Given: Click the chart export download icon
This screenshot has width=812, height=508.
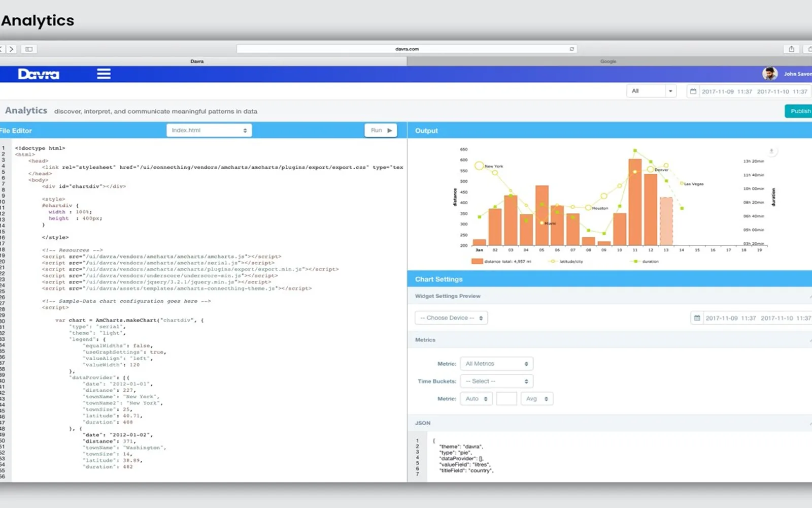Looking at the screenshot, I should click(x=771, y=151).
